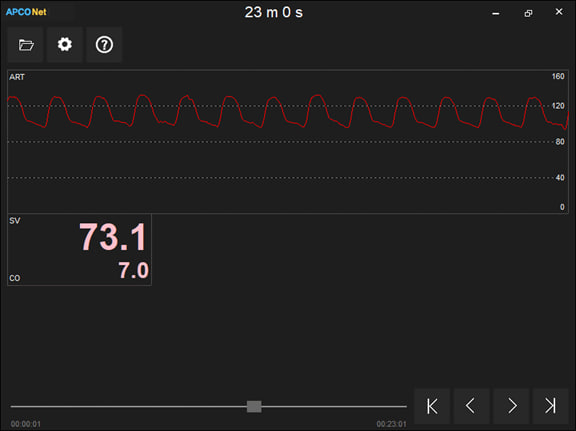Open help with the question mark icon
Screen dimensions: 576x431
tap(104, 45)
